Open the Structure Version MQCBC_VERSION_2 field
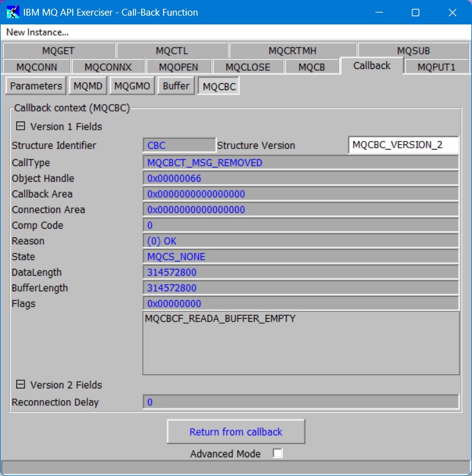The height and width of the screenshot is (476, 472). (403, 145)
